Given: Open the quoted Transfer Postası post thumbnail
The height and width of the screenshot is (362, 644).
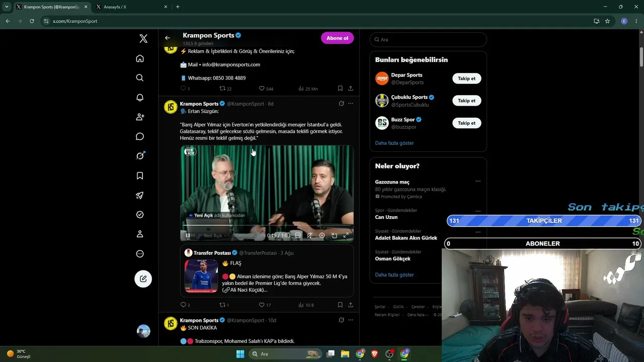Looking at the screenshot, I should pyautogui.click(x=201, y=276).
